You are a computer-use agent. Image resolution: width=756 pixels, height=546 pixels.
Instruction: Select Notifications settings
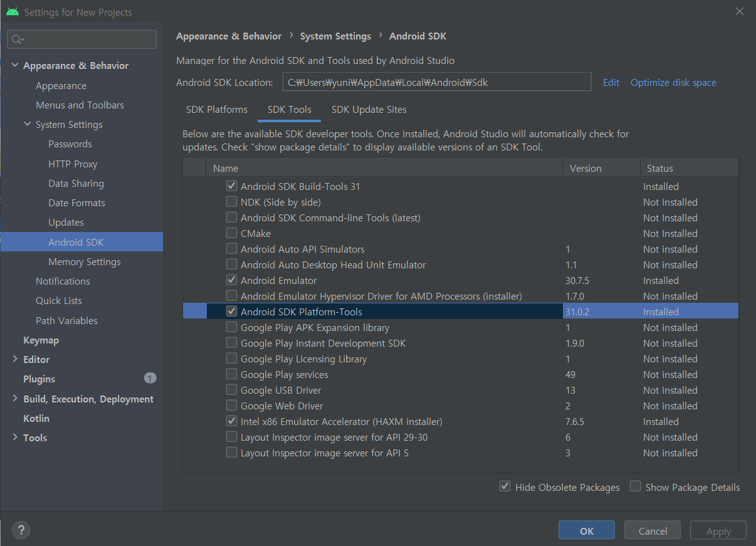(63, 281)
